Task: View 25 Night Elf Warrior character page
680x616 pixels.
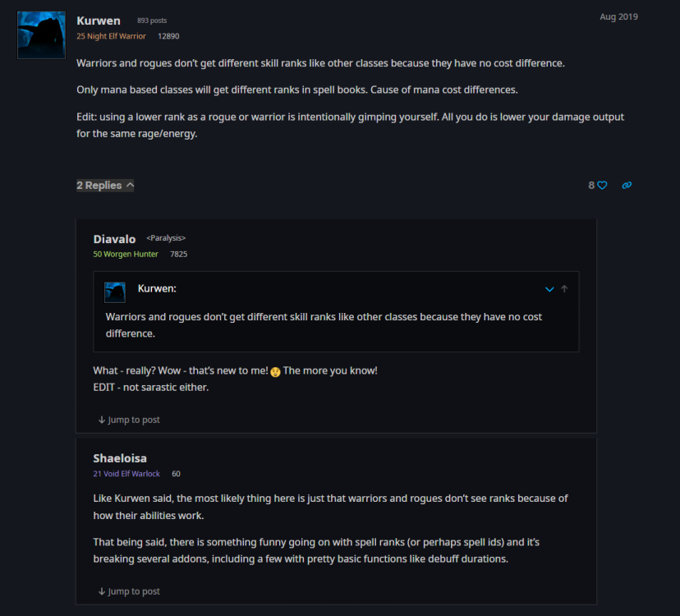Action: pyautogui.click(x=111, y=36)
